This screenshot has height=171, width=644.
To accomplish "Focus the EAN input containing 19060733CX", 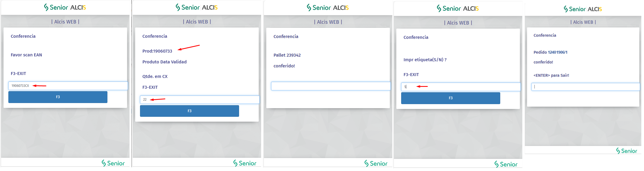I will tap(68, 86).
